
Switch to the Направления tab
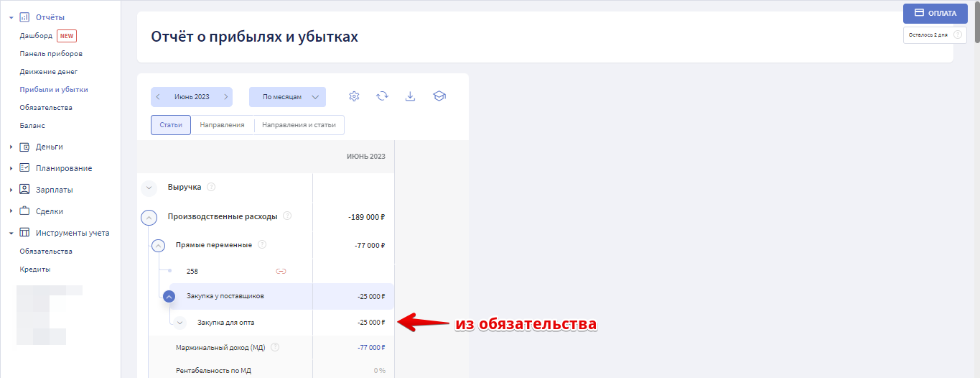(223, 125)
